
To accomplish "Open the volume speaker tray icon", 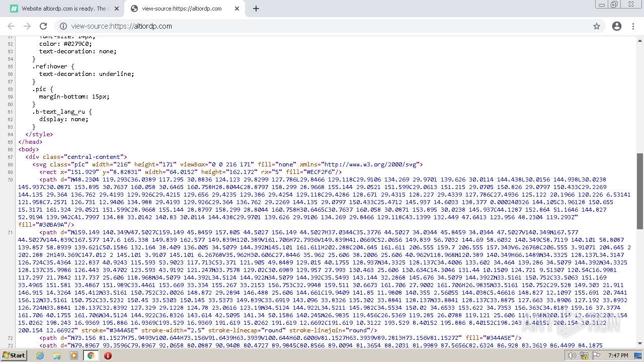I will click(x=572, y=355).
